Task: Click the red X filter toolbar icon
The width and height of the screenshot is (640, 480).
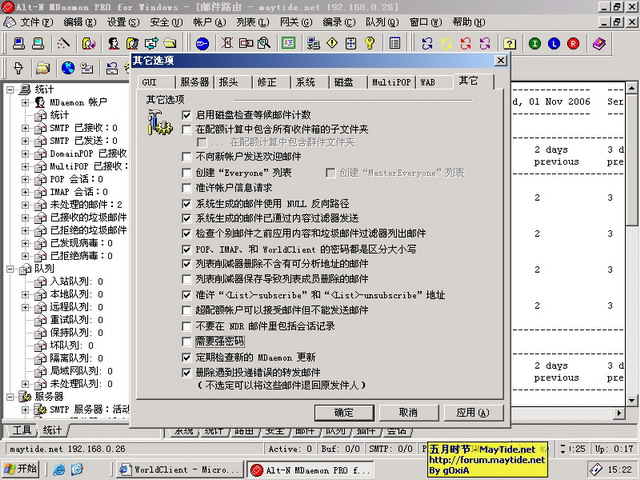Action: click(x=227, y=43)
